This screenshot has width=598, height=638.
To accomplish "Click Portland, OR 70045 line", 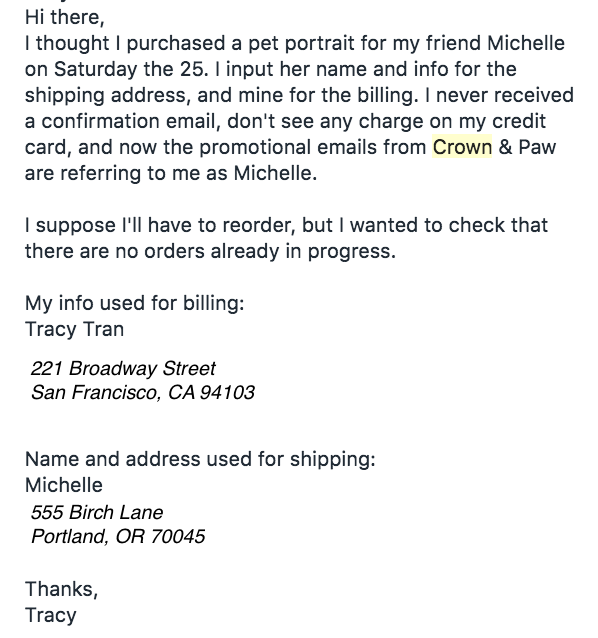I will [x=118, y=536].
